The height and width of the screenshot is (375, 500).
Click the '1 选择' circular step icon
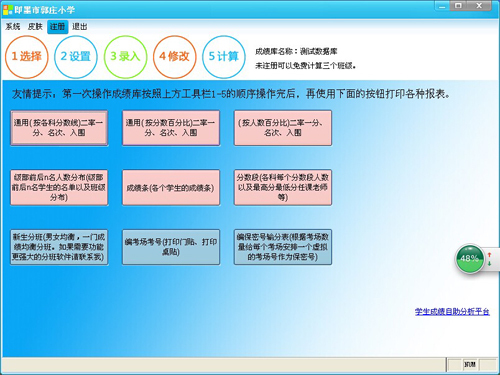tap(27, 57)
